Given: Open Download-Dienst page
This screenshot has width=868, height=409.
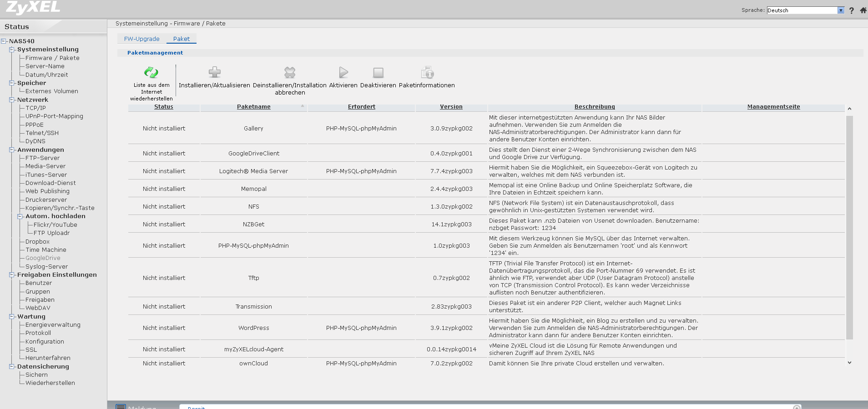Looking at the screenshot, I should tap(50, 183).
